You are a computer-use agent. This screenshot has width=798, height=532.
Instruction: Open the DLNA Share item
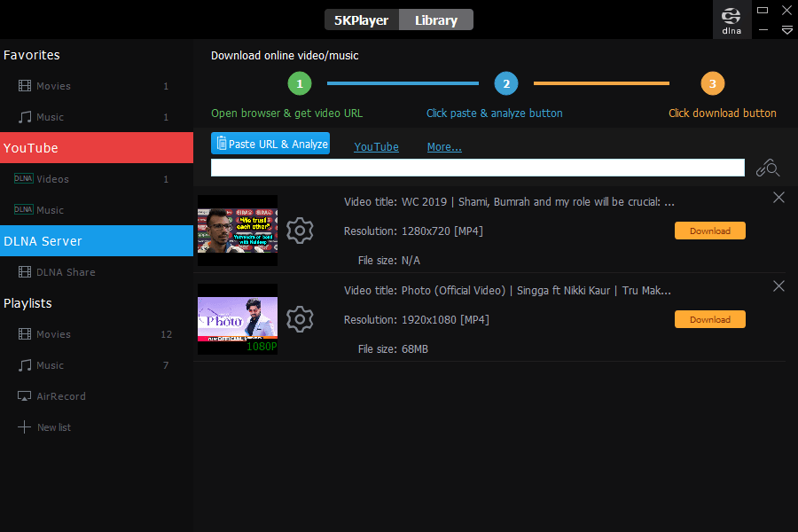(x=97, y=272)
